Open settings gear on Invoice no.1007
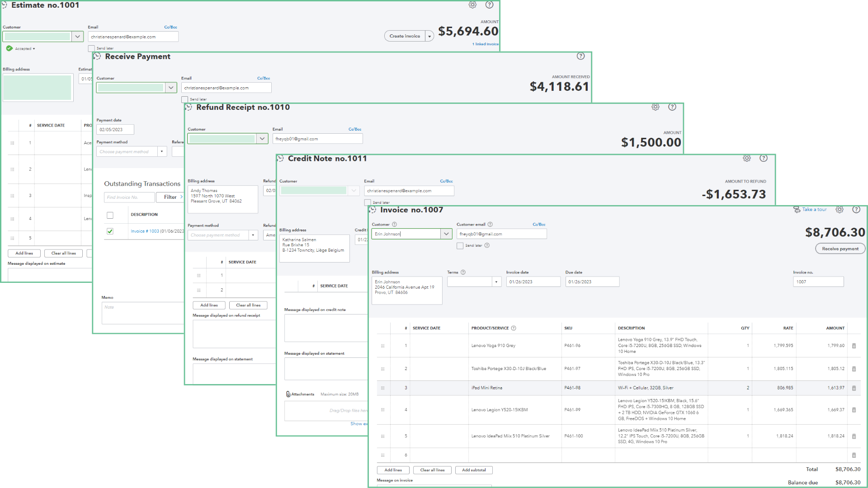Image resolution: width=868 pixels, height=488 pixels. (x=840, y=210)
